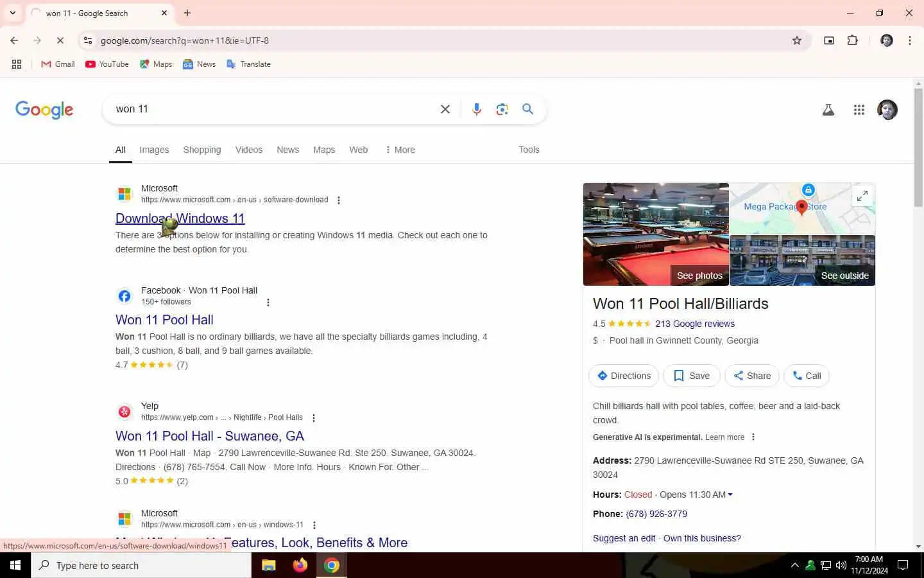The image size is (924, 578).
Task: Click Own this business?
Action: [702, 538]
